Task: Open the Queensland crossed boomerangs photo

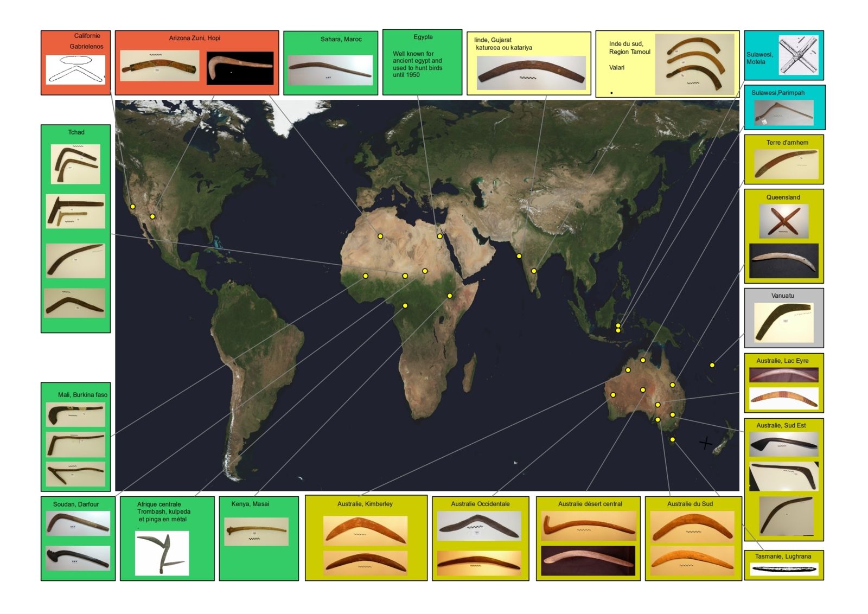Action: click(x=783, y=221)
